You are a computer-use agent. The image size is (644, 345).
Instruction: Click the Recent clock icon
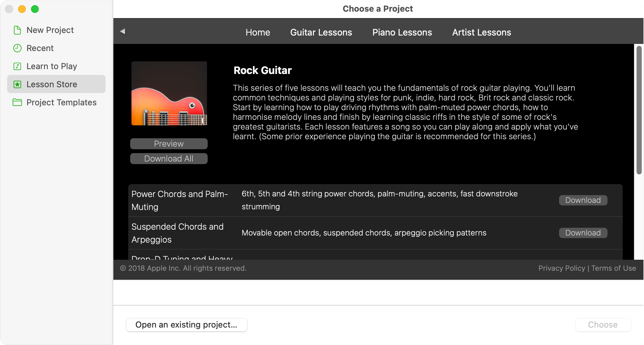[x=17, y=48]
